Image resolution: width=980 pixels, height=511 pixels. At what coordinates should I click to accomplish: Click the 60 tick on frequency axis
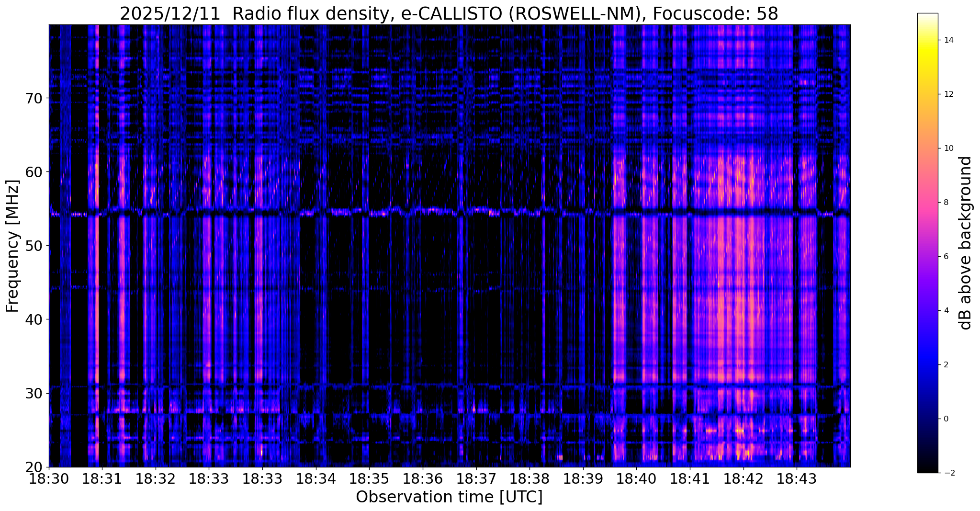click(x=34, y=172)
